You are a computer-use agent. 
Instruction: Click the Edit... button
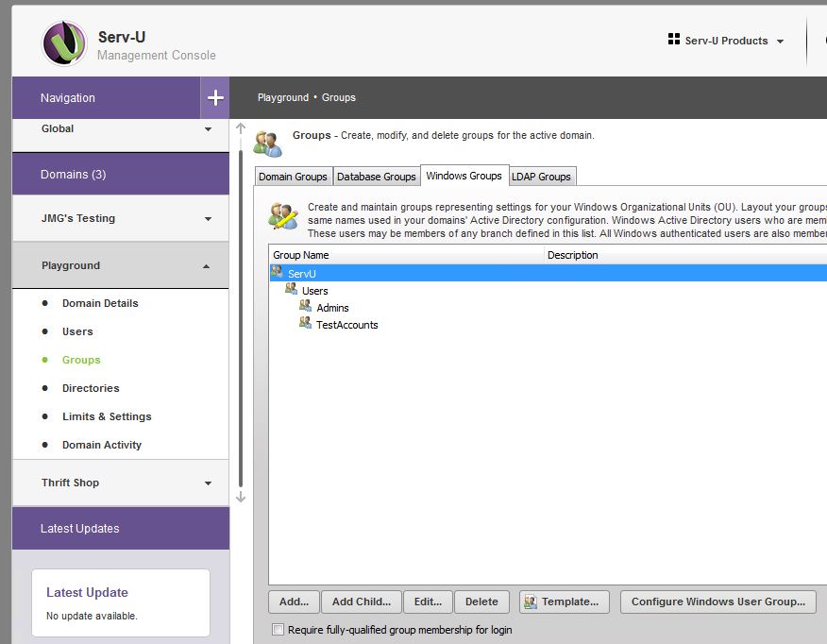[428, 602]
